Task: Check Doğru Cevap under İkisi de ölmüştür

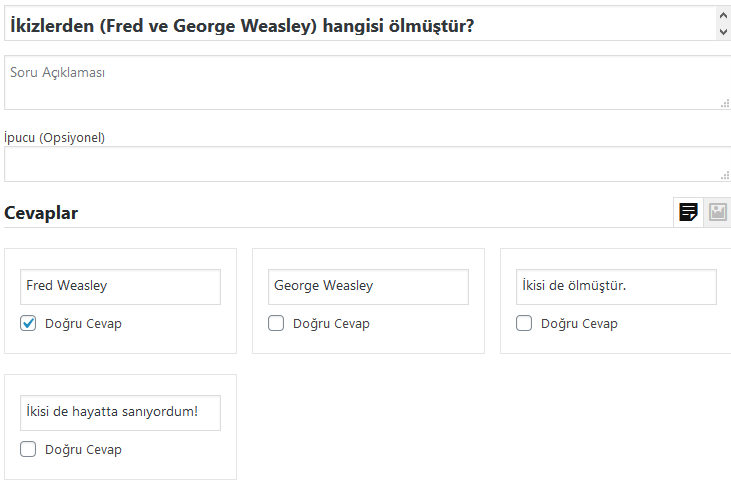Action: point(524,323)
